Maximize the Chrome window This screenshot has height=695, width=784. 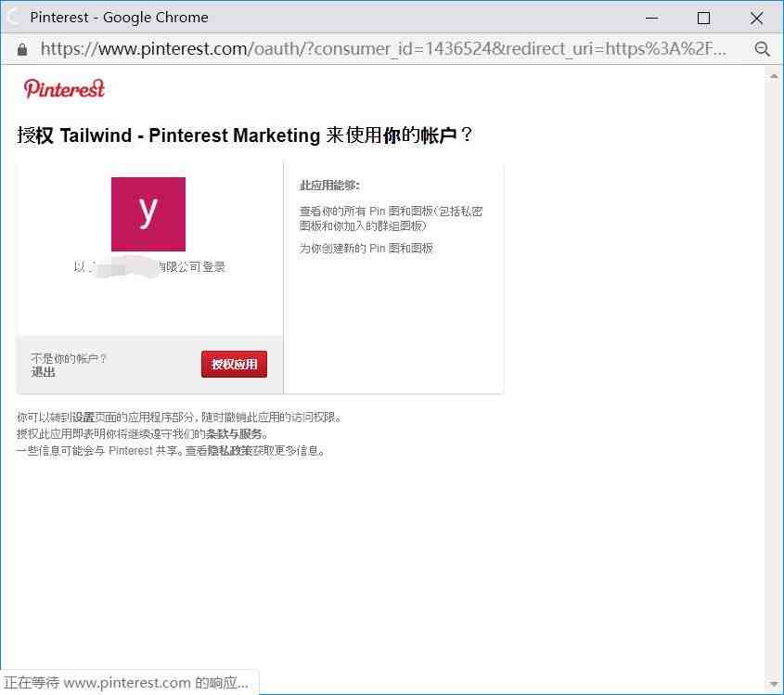tap(703, 18)
